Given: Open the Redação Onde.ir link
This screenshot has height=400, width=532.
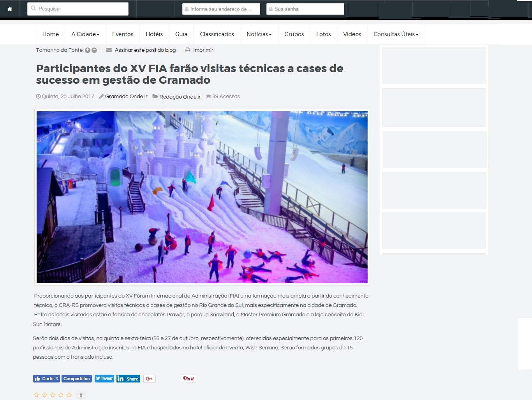Looking at the screenshot, I should pos(180,96).
